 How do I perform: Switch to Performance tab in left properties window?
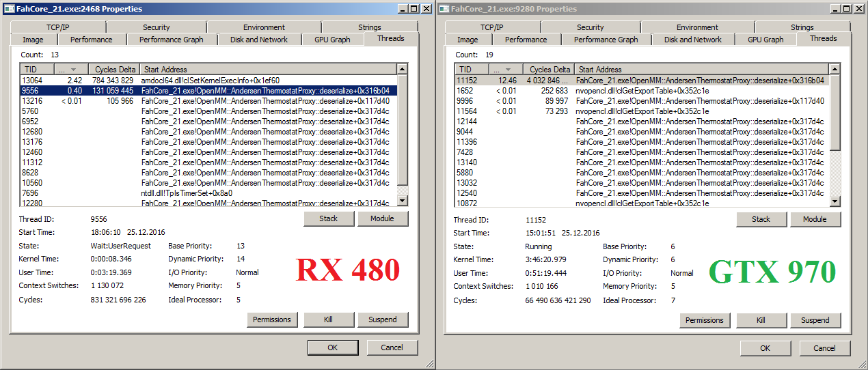(91, 40)
